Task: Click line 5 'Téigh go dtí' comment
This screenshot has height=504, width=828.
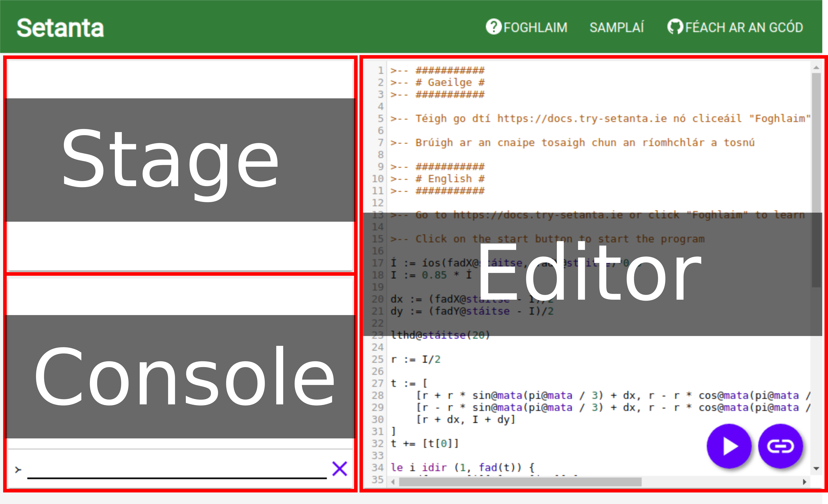Action: tap(600, 119)
